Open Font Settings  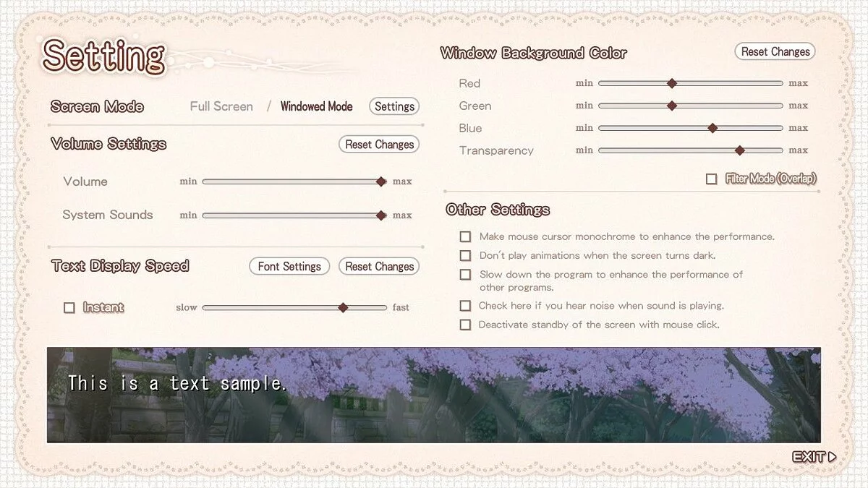coord(289,266)
